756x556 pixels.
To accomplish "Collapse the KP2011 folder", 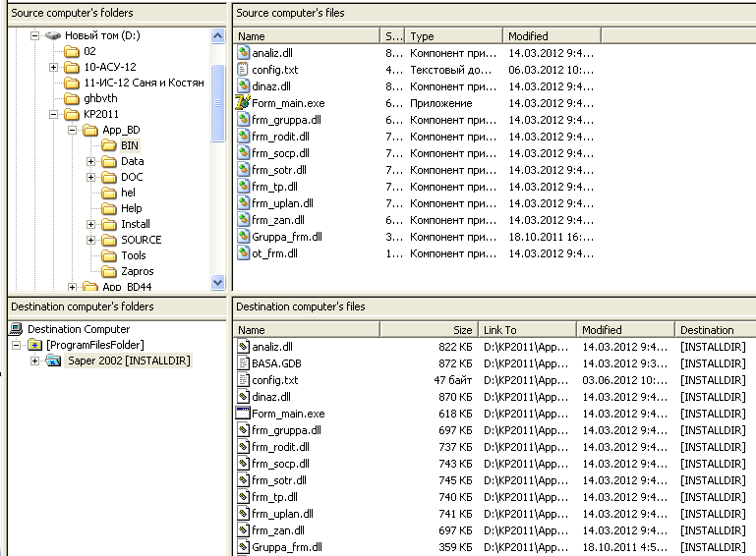I will pyautogui.click(x=53, y=114).
